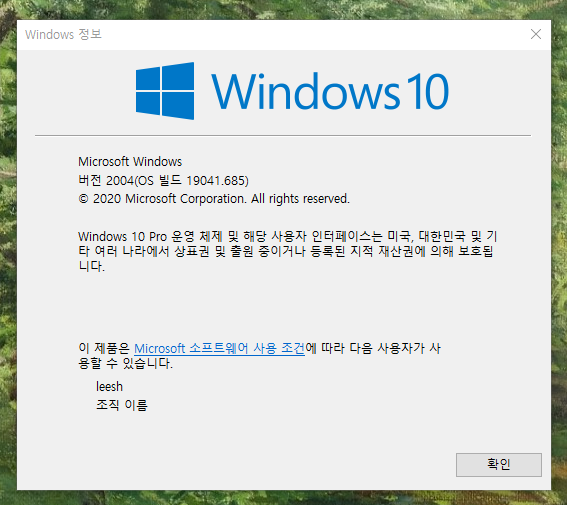Close the Windows 정보 dialog
The image size is (567, 505).
click(536, 34)
